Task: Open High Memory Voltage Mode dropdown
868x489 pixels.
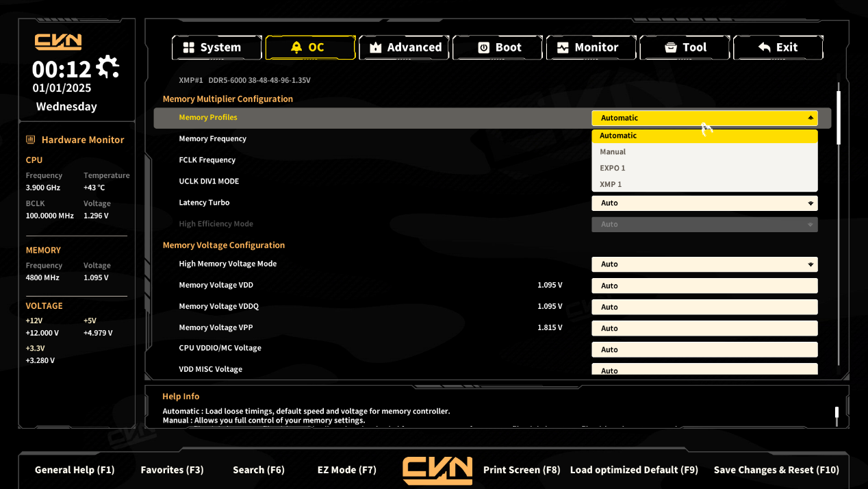Action: (x=704, y=264)
